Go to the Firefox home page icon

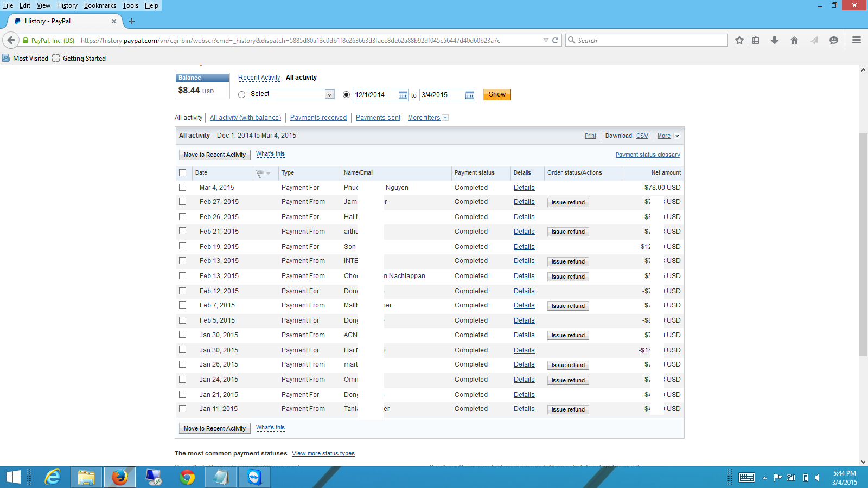(794, 40)
